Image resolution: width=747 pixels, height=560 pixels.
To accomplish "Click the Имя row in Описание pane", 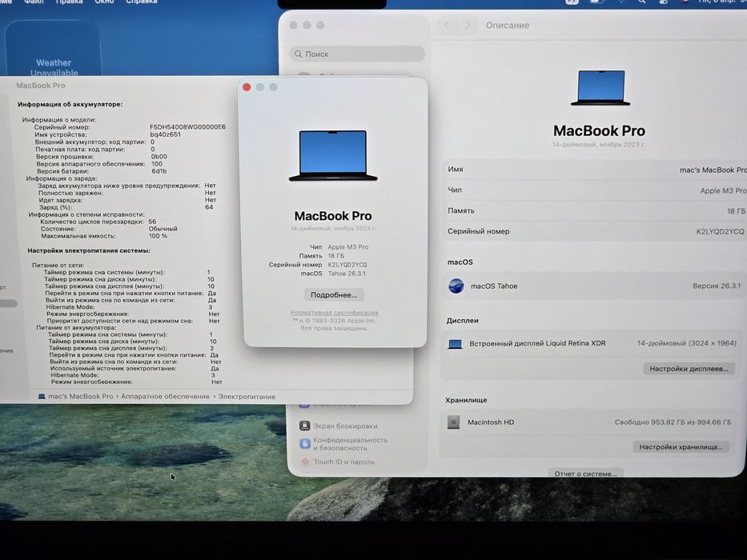I will pyautogui.click(x=595, y=170).
